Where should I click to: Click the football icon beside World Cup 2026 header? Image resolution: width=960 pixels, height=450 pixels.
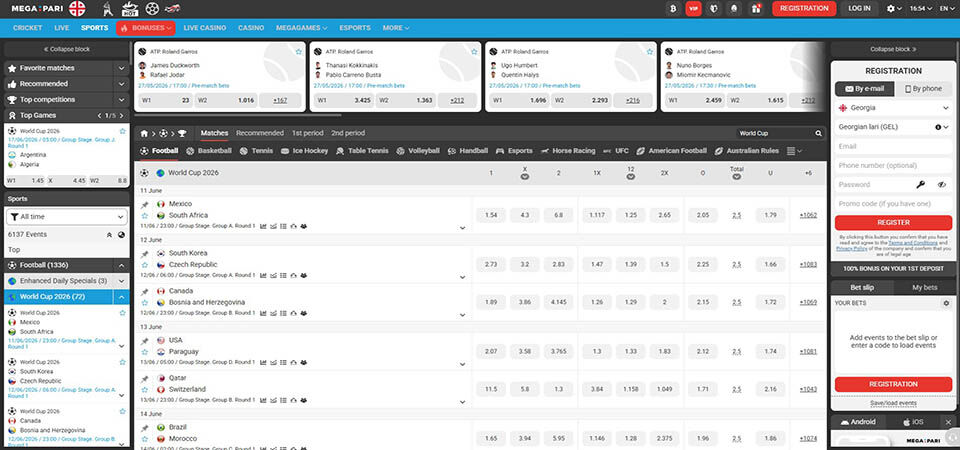144,173
